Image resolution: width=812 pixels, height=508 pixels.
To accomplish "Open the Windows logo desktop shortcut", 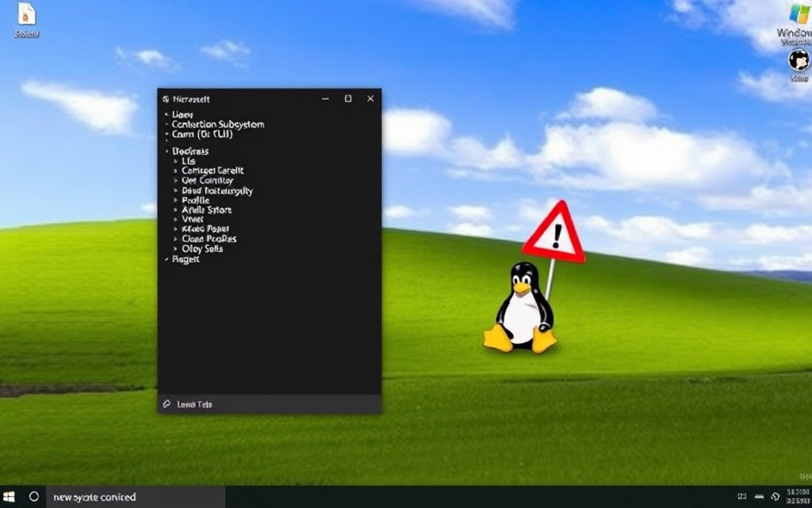I will [799, 14].
